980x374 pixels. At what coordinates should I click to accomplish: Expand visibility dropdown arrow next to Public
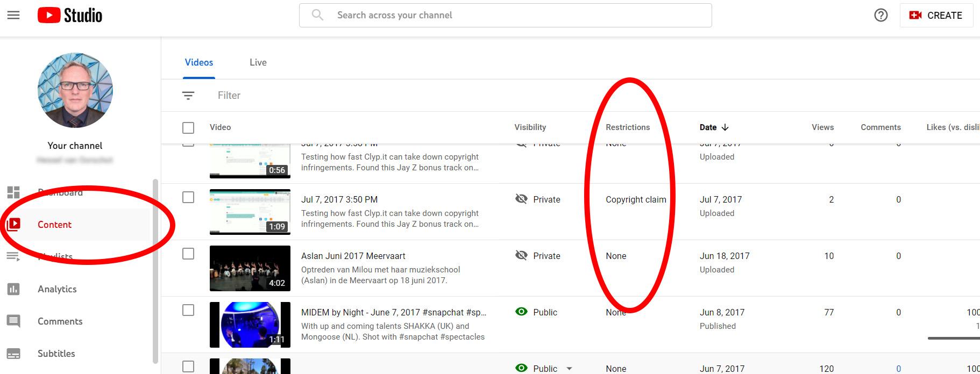569,369
